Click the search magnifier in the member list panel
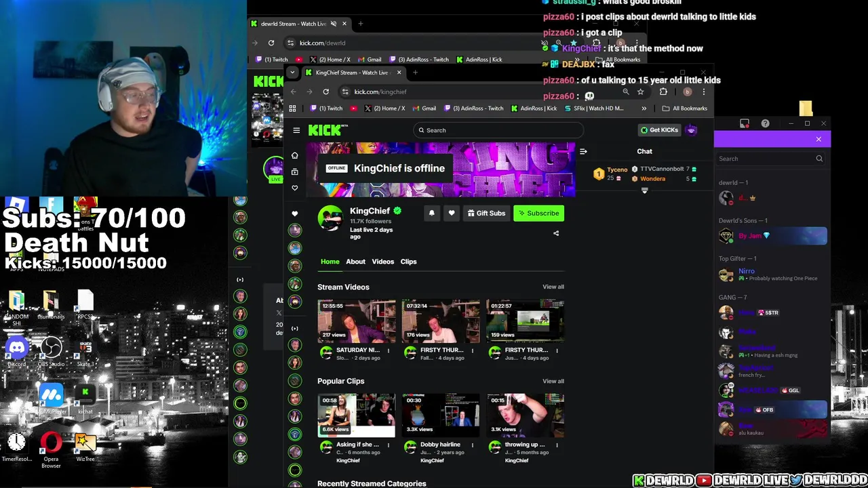This screenshot has width=868, height=488. (x=819, y=159)
